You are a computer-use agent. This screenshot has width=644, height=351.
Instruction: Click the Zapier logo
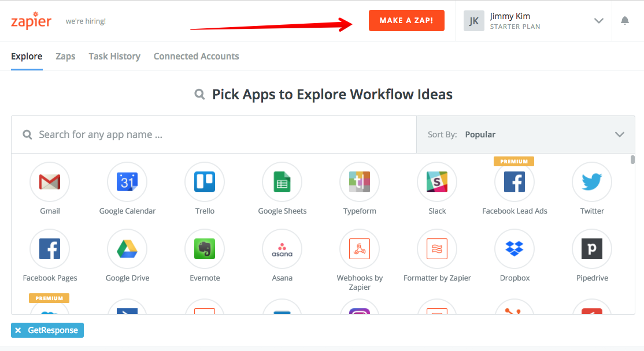31,21
